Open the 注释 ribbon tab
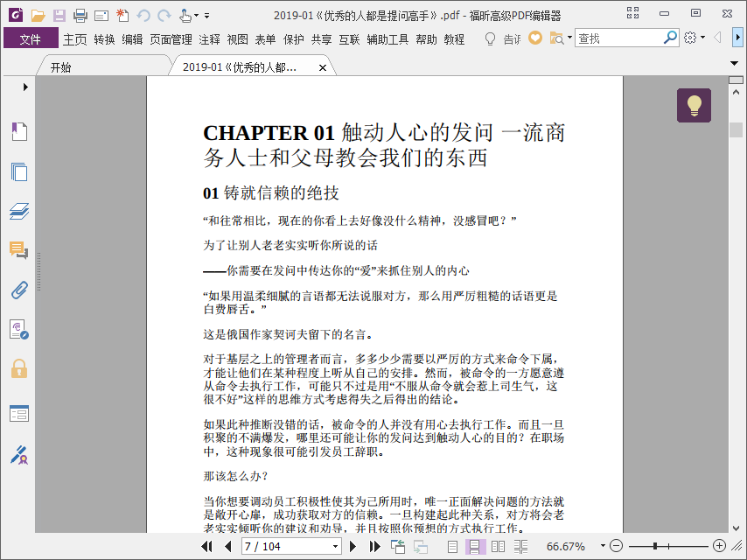Screen dimensions: 747x560 tap(209, 39)
